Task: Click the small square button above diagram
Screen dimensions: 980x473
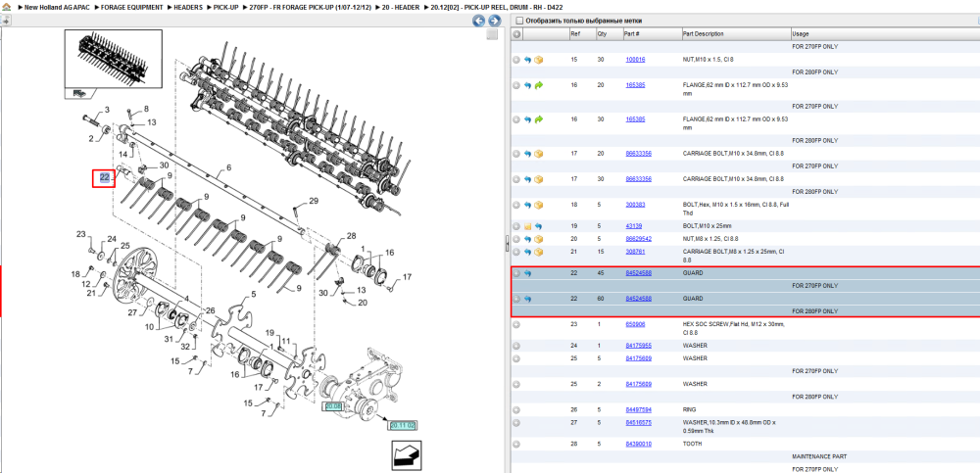Action: coord(493,34)
